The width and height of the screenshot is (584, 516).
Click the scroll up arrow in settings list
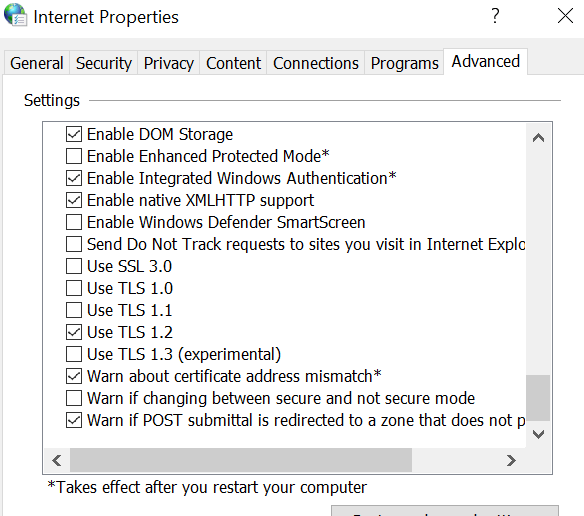click(538, 138)
